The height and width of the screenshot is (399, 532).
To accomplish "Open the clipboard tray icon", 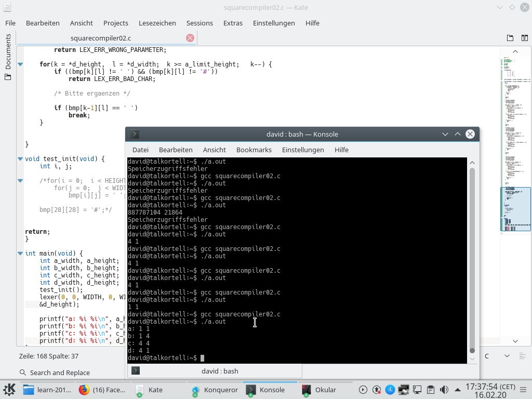I will [x=431, y=390].
